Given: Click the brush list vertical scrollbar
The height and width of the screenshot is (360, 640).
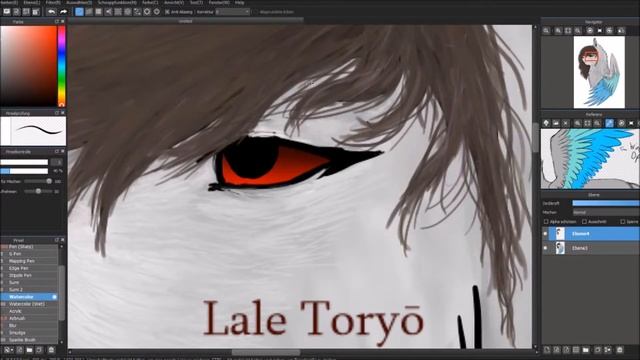Looking at the screenshot, I should pyautogui.click(x=62, y=293).
